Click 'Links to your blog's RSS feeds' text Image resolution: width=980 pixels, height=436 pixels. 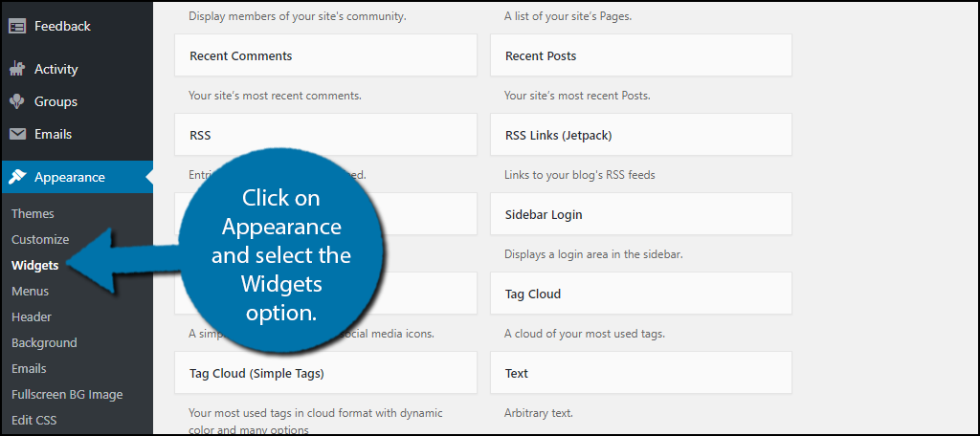(x=579, y=175)
